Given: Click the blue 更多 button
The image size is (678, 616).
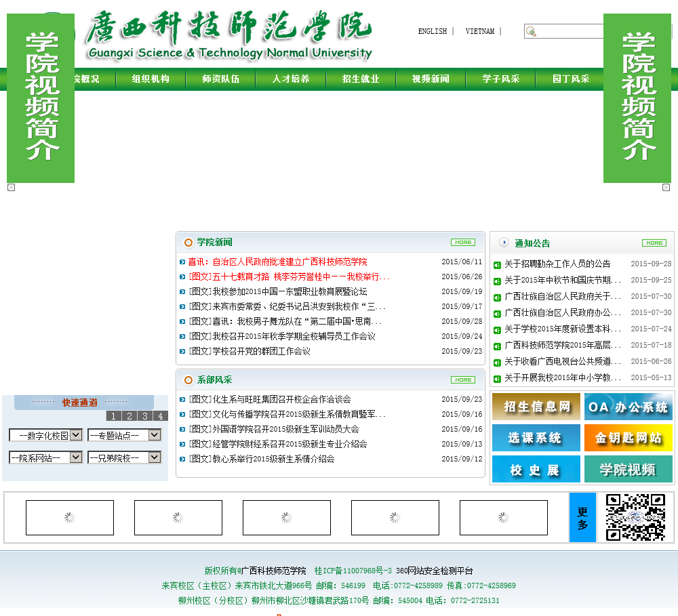Looking at the screenshot, I should click(582, 518).
